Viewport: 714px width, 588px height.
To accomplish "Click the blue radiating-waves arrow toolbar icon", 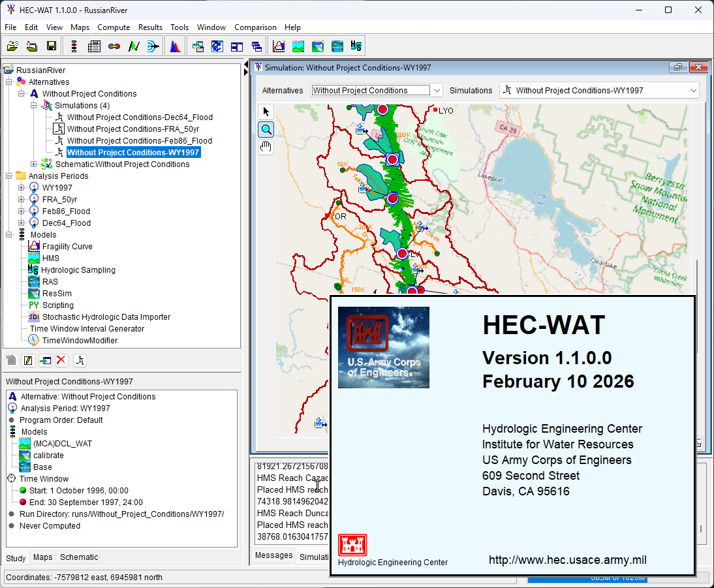I will [x=153, y=46].
